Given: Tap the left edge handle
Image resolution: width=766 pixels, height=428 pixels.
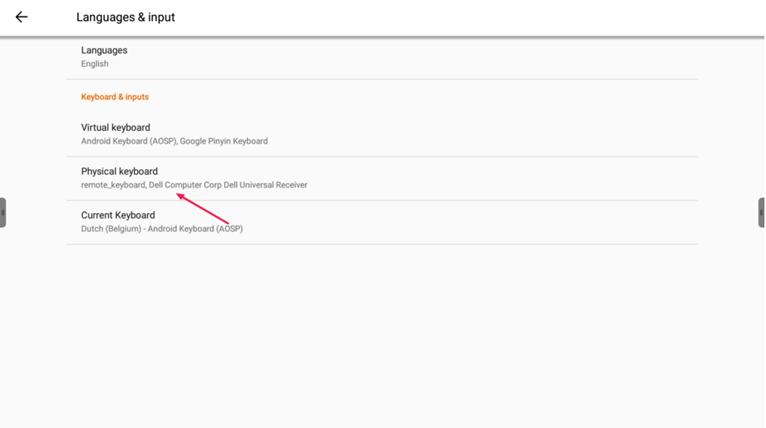Looking at the screenshot, I should click(x=3, y=213).
